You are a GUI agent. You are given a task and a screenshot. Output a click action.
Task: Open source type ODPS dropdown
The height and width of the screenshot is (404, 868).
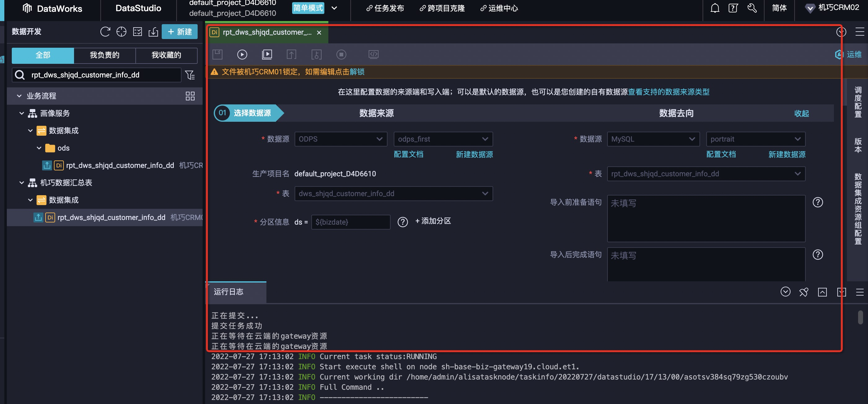pos(341,139)
